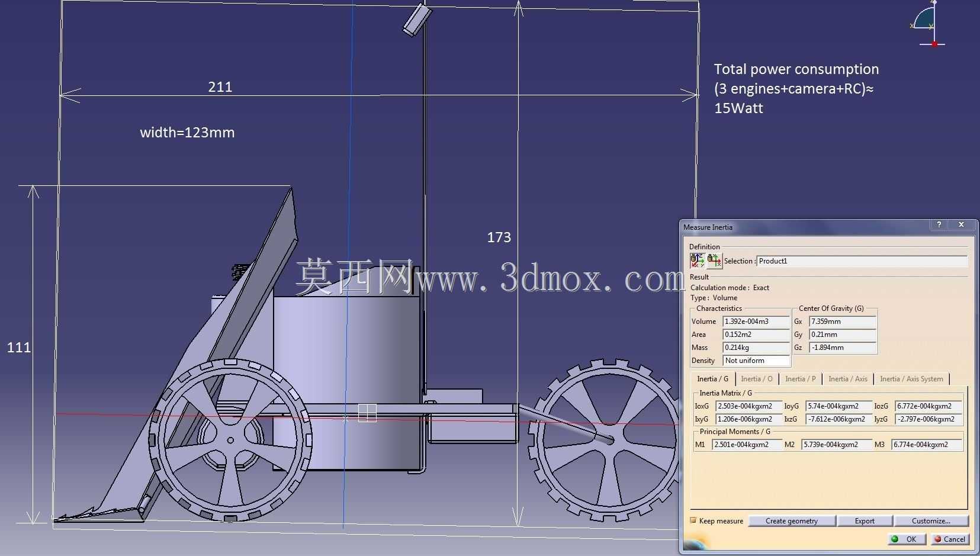The image size is (980, 556).
Task: Click the 3D compass in the viewport corner
Action: coord(927,24)
